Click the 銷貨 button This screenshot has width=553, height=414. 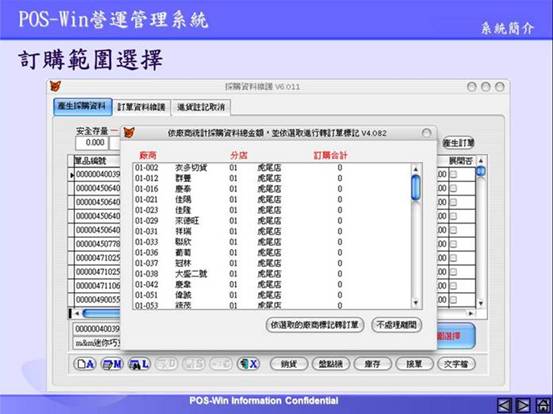coord(289,364)
